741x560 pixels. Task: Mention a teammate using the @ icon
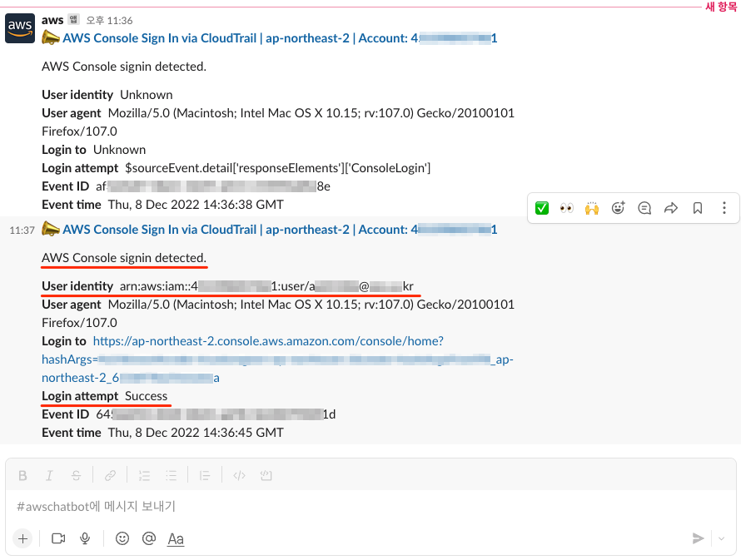tap(148, 538)
